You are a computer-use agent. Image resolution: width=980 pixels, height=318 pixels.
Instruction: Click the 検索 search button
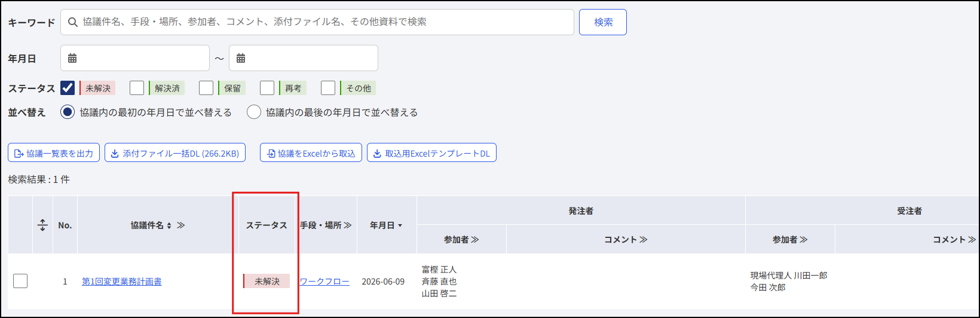pos(603,22)
